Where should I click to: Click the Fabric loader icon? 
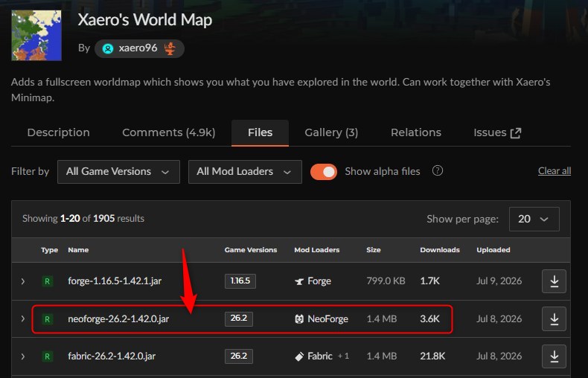click(299, 356)
